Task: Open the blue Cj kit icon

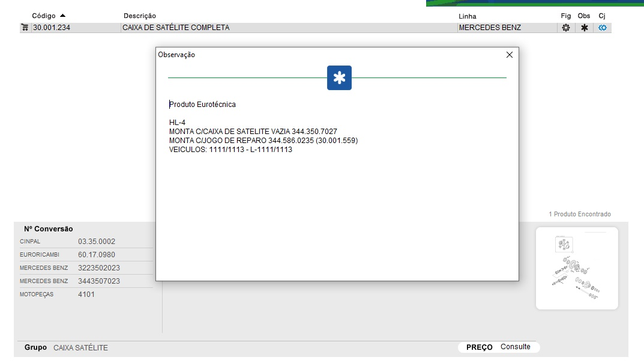Action: [x=603, y=28]
